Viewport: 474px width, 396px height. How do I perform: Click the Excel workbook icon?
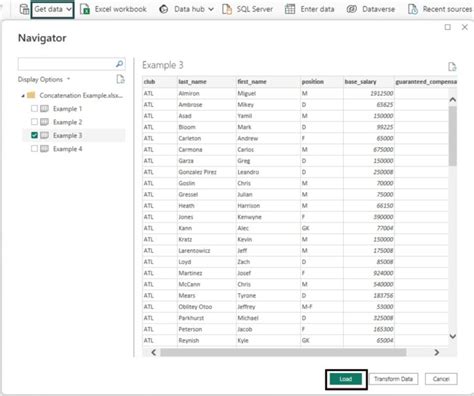click(x=85, y=9)
